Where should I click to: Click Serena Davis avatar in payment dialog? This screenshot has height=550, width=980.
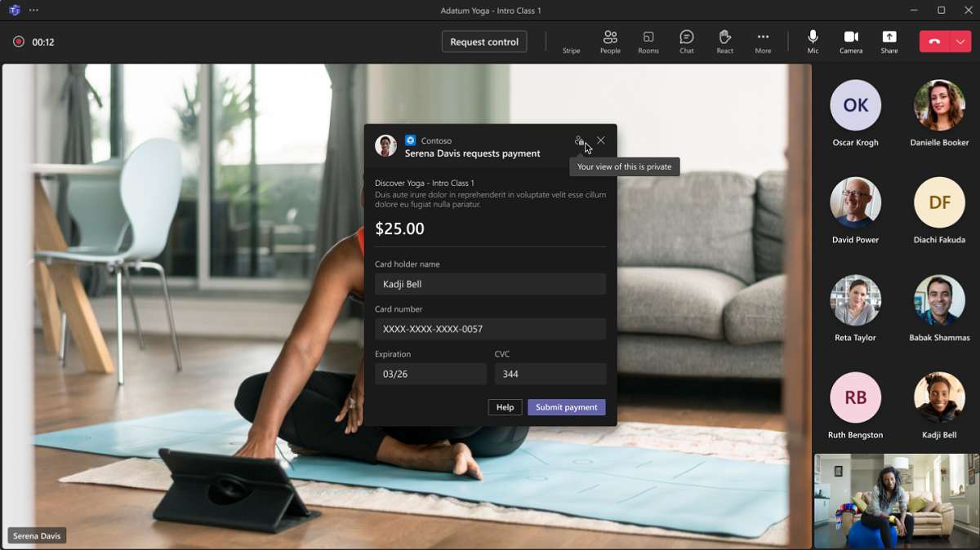(385, 145)
